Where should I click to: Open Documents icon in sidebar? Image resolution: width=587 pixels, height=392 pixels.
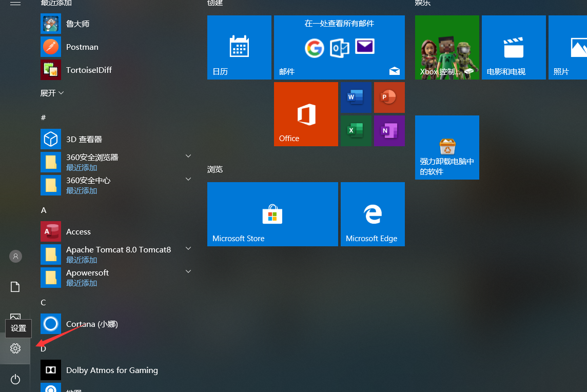pyautogui.click(x=15, y=287)
